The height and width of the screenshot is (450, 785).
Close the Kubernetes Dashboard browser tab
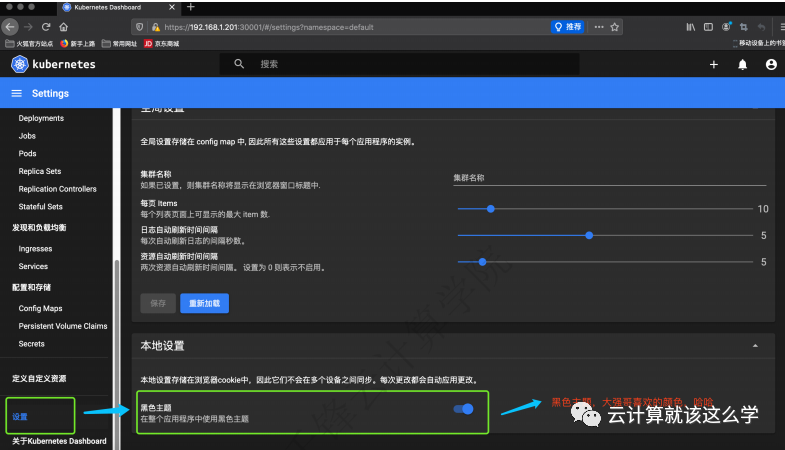(172, 7)
